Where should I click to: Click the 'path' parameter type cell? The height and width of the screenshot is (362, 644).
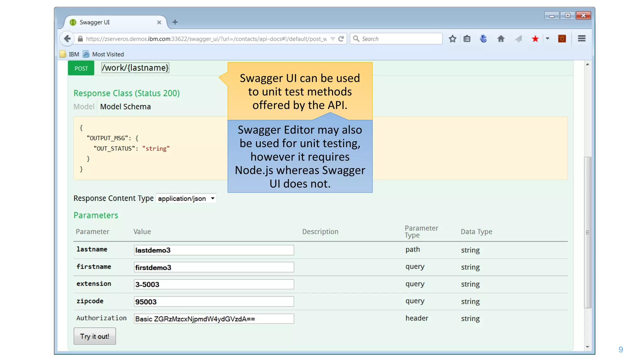coord(413,250)
